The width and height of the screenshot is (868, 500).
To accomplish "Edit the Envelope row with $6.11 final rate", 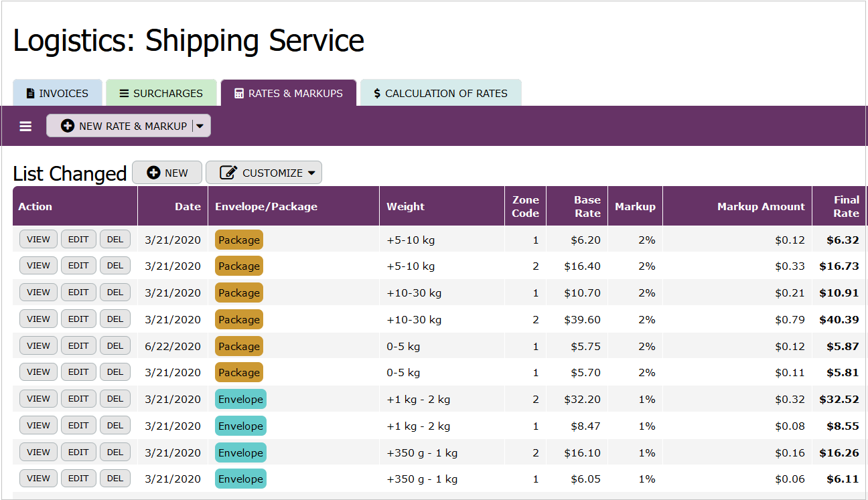I will (78, 479).
